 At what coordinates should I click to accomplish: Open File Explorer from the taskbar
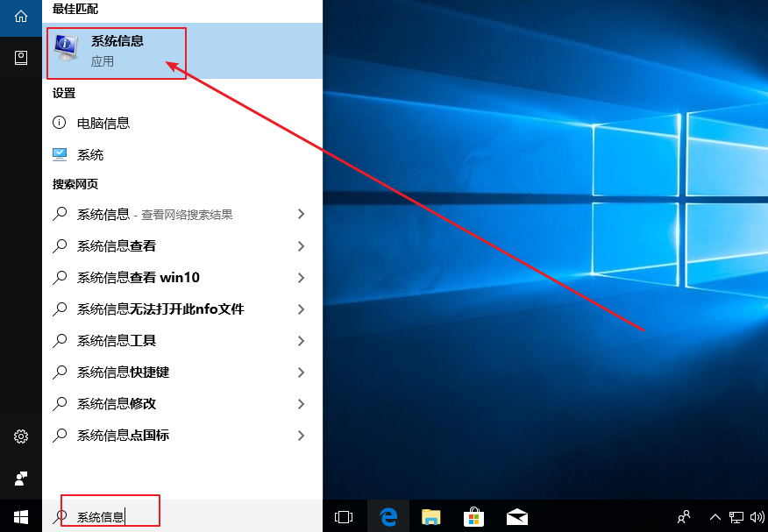tap(430, 515)
